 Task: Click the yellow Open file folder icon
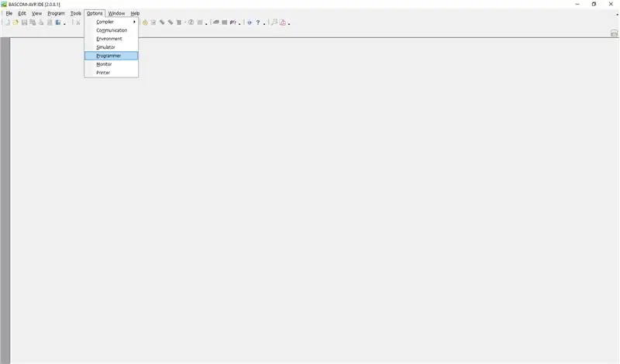pyautogui.click(x=15, y=22)
